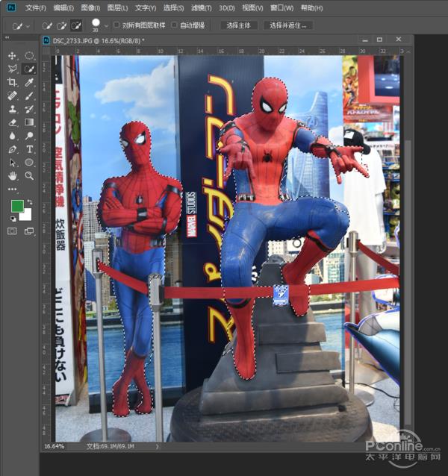Select the Move tool

point(12,55)
